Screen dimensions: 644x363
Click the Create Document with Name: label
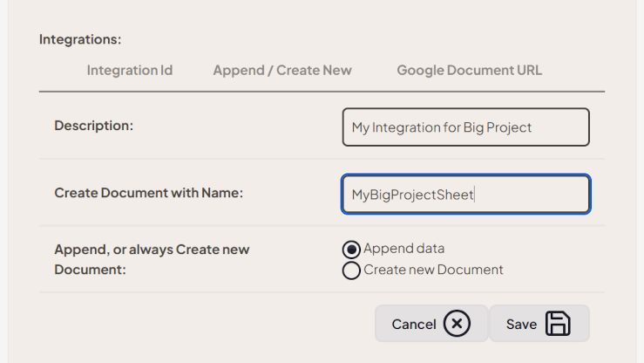149,193
